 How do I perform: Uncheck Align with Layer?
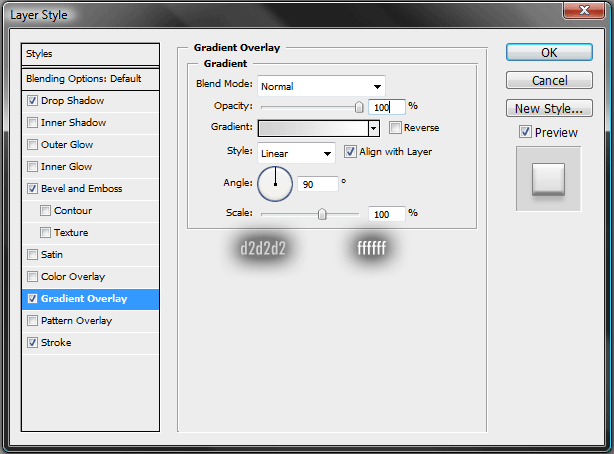[x=350, y=152]
